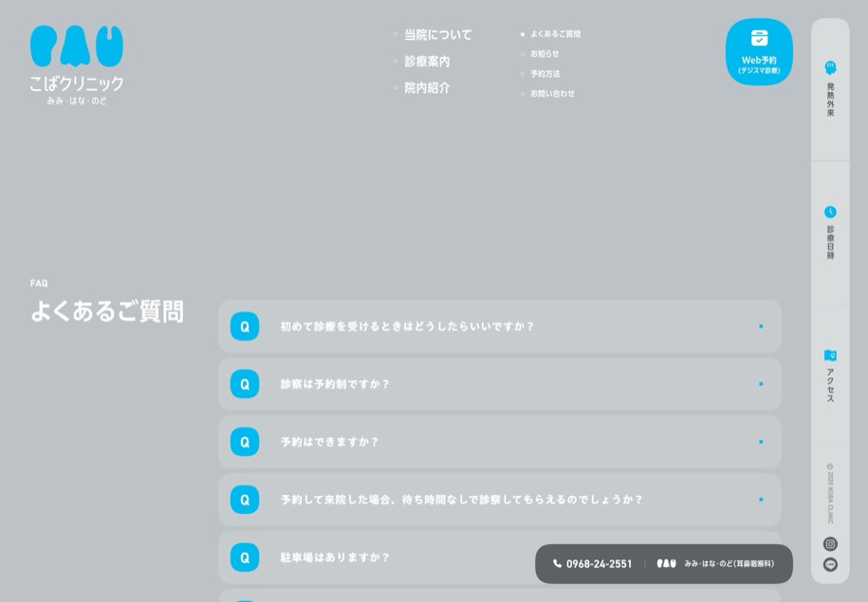The height and width of the screenshot is (602, 868).
Task: Click the こばクリニック logo in the header
Action: [77, 65]
